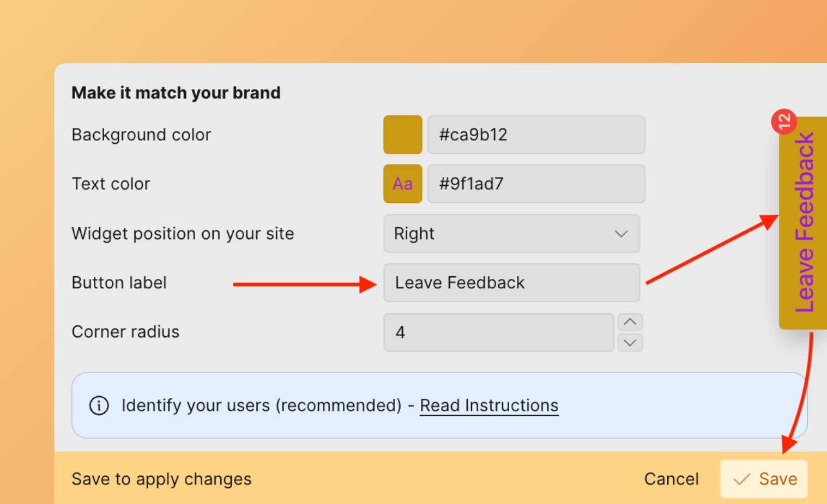Click the info circle icon in banner
The height and width of the screenshot is (504, 827).
pos(99,405)
